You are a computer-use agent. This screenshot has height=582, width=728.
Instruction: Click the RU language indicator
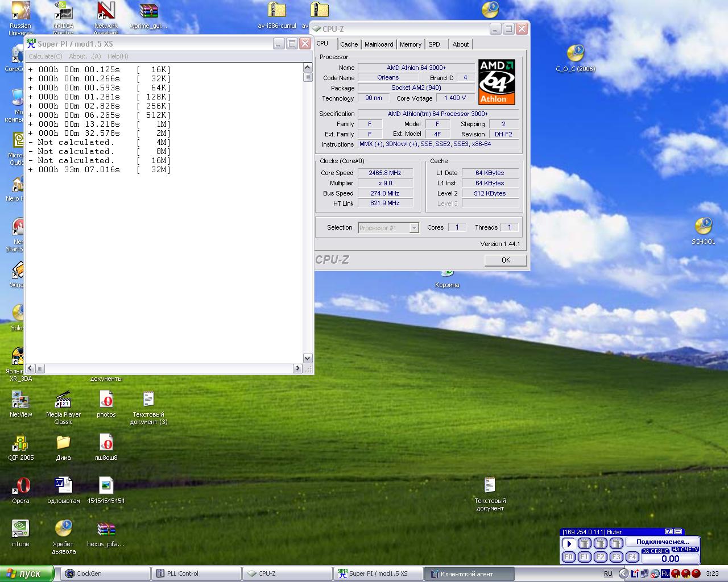coord(608,573)
